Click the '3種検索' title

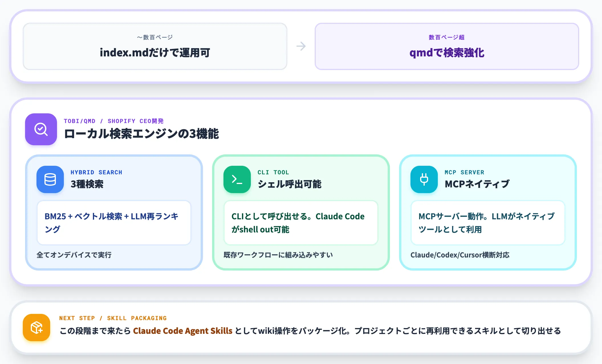(87, 184)
